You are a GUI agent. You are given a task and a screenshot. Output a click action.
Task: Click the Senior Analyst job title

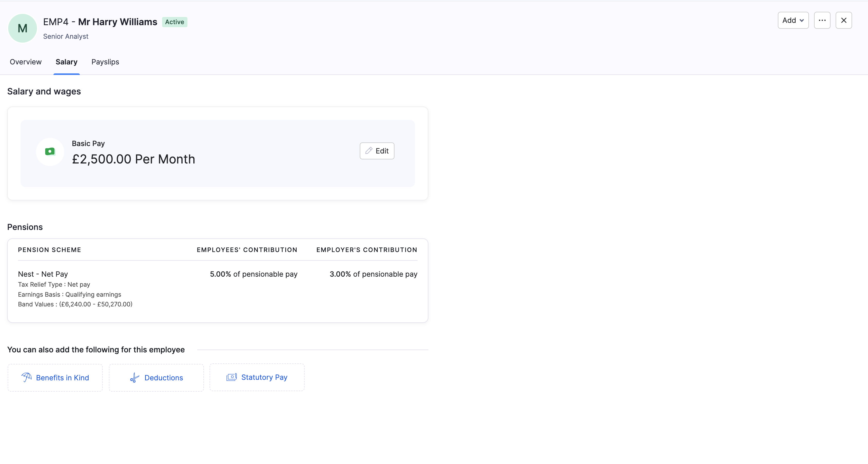[x=66, y=36]
